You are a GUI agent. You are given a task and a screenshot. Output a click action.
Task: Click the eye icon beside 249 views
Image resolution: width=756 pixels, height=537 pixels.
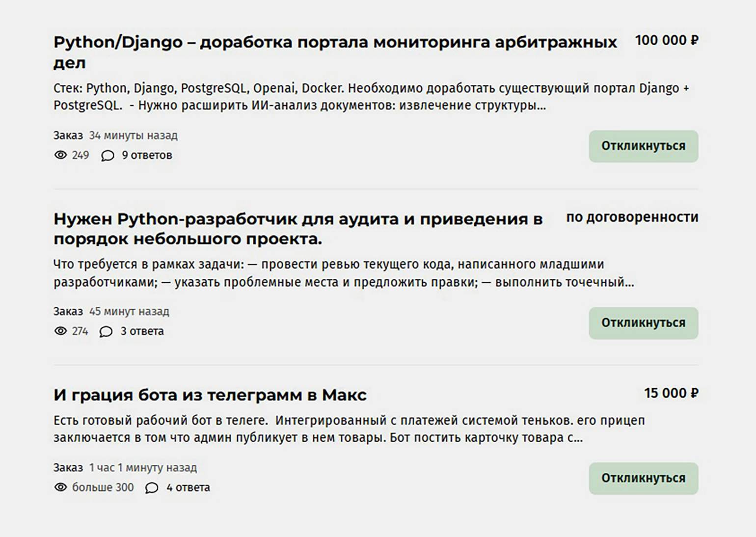coord(60,155)
